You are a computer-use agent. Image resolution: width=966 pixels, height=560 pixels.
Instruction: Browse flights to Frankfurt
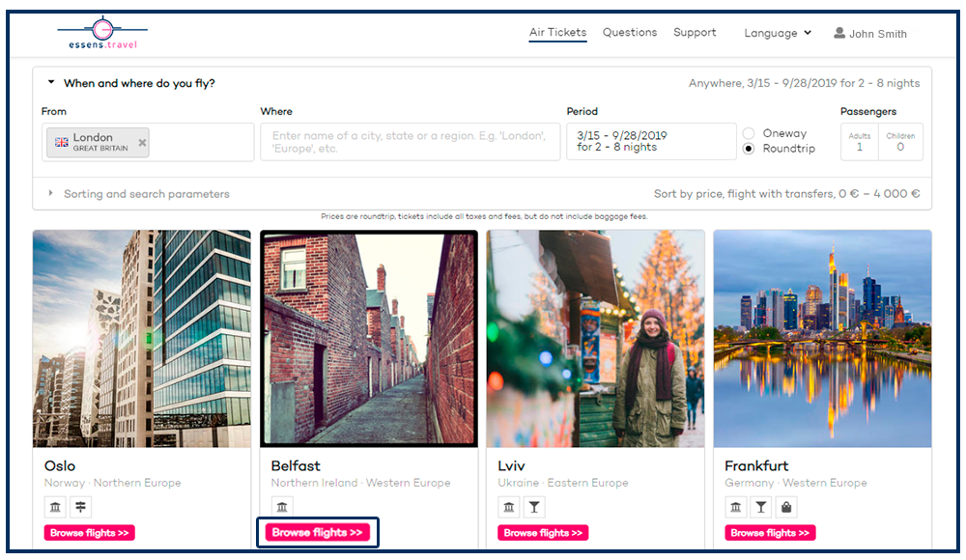[770, 533]
